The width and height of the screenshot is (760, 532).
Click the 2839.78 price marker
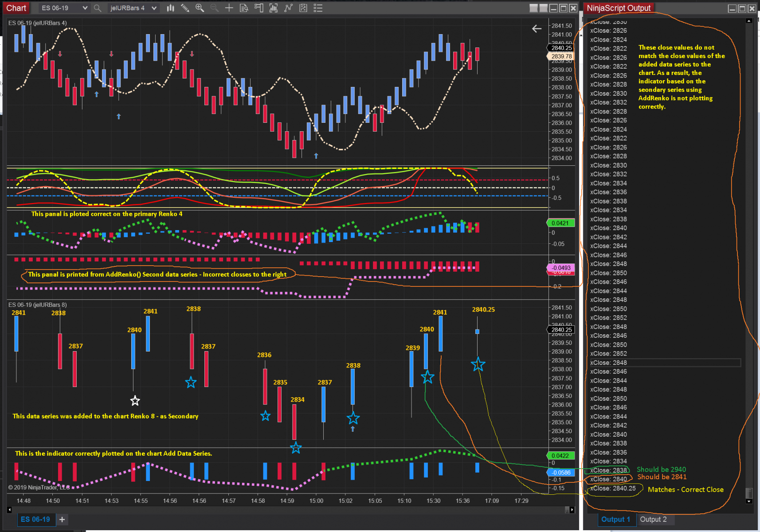coord(561,56)
